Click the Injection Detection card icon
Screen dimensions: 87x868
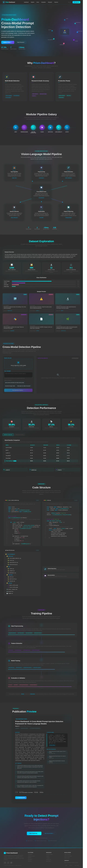14,207
